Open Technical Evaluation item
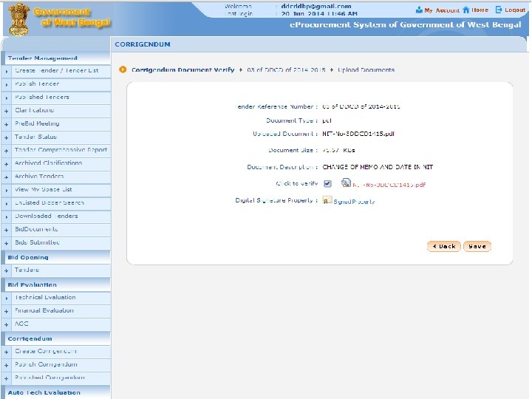This screenshot has height=399, width=532. [45, 297]
